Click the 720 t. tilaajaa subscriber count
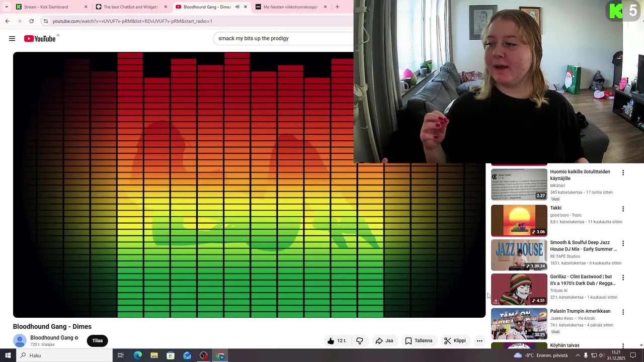Image resolution: width=644 pixels, height=362 pixels. click(42, 345)
